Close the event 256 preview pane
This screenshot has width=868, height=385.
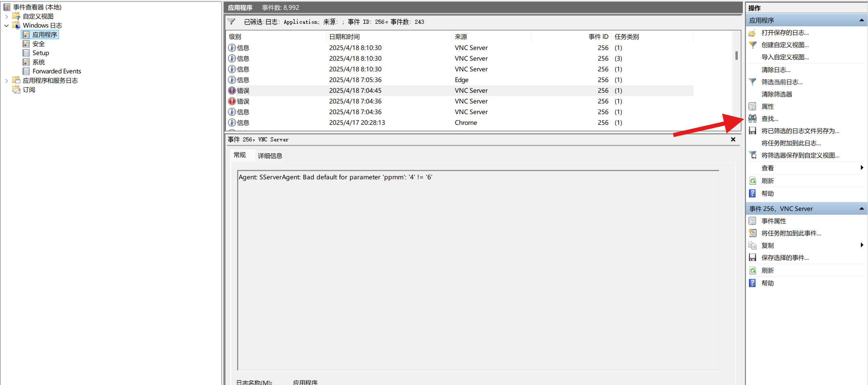(733, 140)
